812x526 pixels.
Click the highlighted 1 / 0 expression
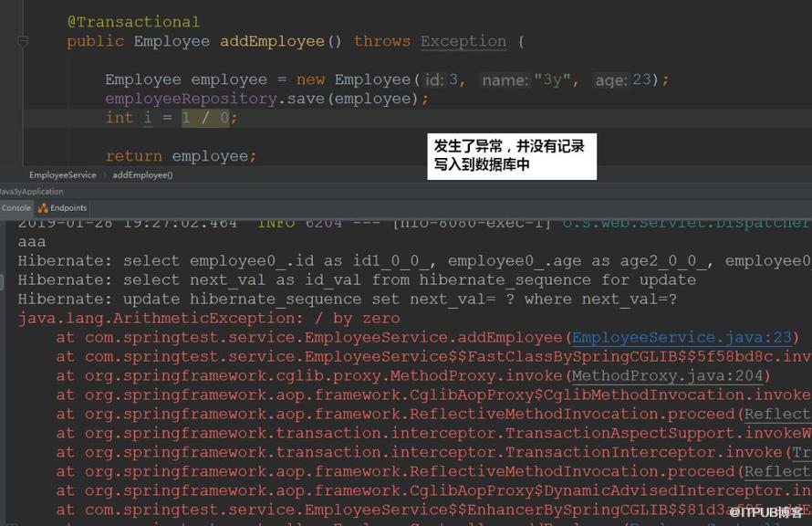(x=205, y=118)
